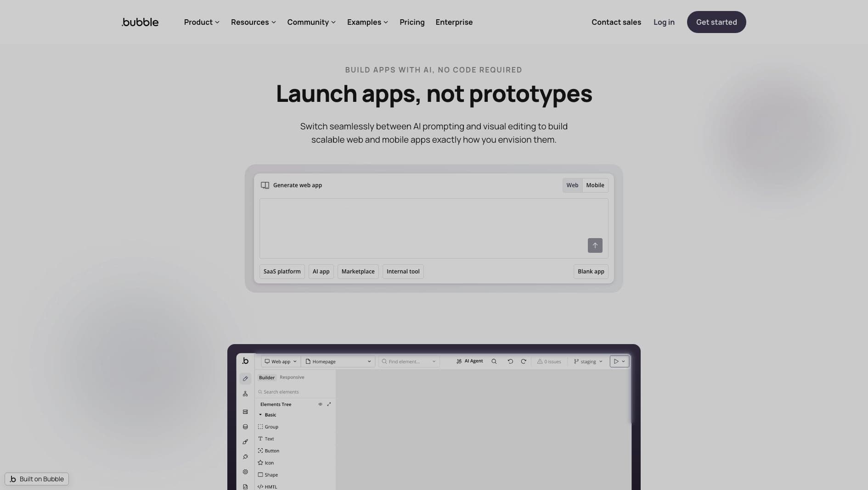Open the Settings gear icon in editor sidebar
868x490 pixels.
tap(245, 472)
